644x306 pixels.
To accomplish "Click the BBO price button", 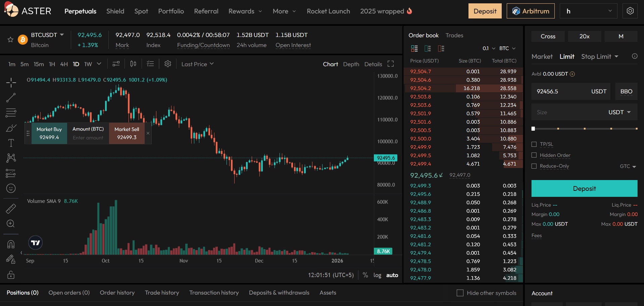I will pos(626,91).
